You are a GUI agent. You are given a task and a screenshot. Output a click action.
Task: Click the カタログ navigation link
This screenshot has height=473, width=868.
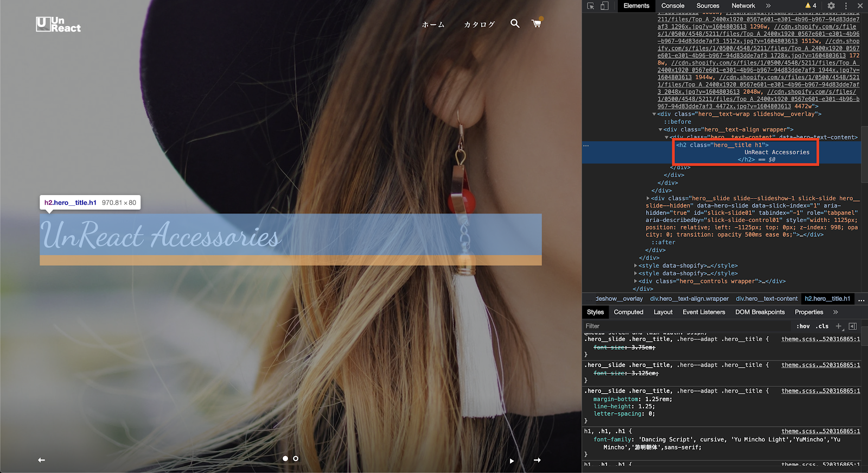coord(480,24)
